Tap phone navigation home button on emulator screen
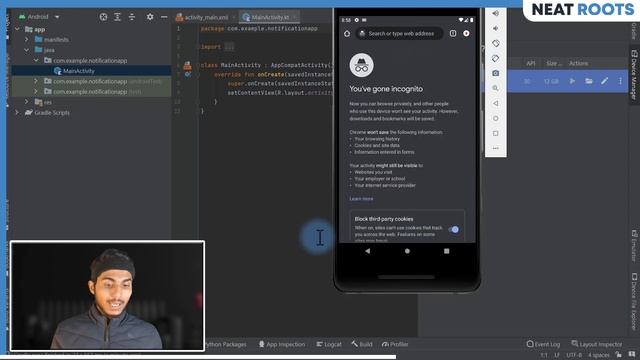 coord(407,251)
